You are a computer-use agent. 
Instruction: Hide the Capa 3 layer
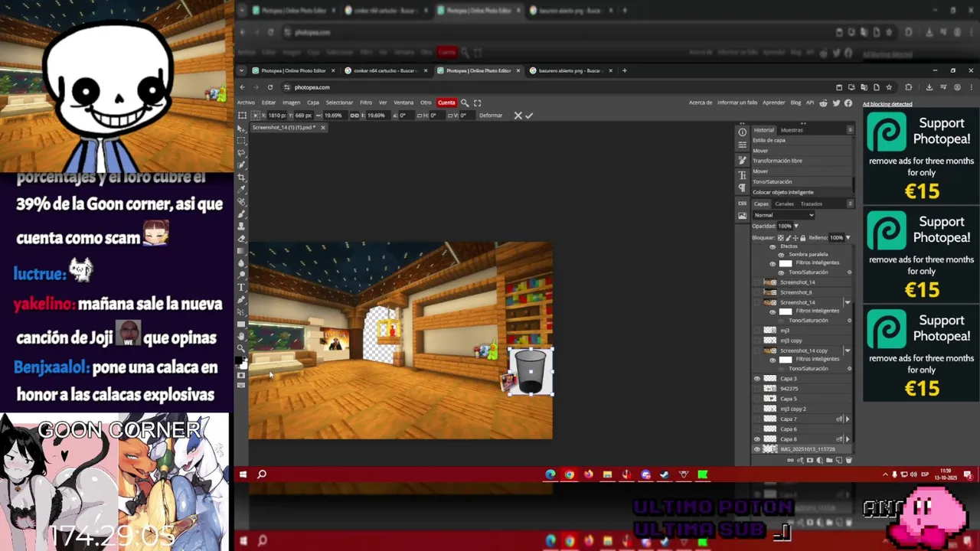757,379
